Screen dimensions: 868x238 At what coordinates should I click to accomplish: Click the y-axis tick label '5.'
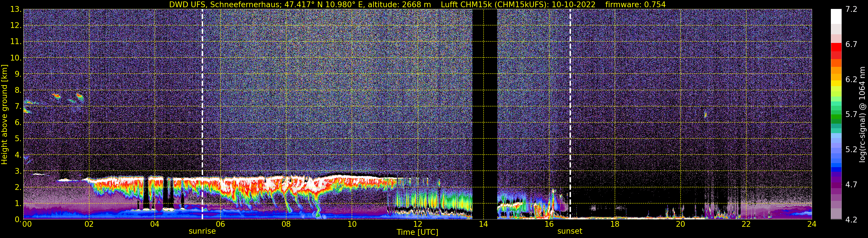(18, 139)
